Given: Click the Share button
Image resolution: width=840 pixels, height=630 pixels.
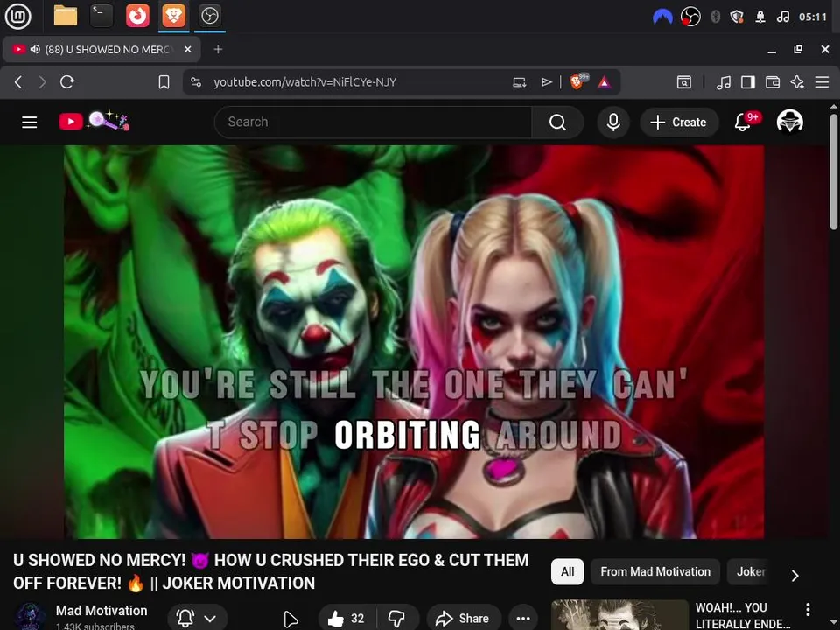Looking at the screenshot, I should [464, 619].
